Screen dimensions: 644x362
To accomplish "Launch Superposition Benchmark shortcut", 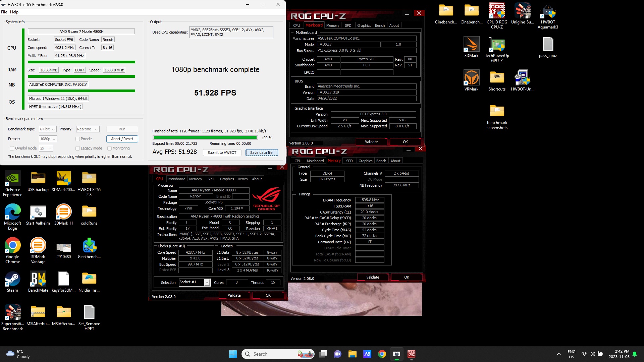I will pyautogui.click(x=12, y=317).
